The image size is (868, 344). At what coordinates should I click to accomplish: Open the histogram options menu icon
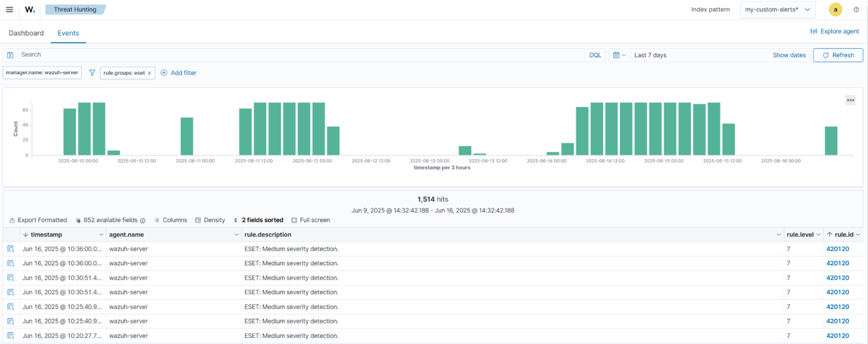click(850, 100)
